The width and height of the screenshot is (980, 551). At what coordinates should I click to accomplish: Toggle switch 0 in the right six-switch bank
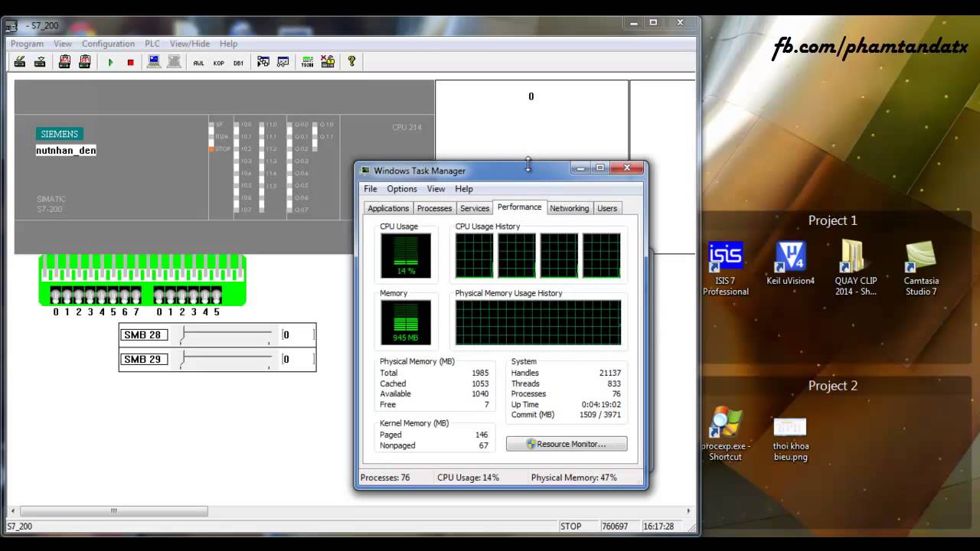point(159,295)
